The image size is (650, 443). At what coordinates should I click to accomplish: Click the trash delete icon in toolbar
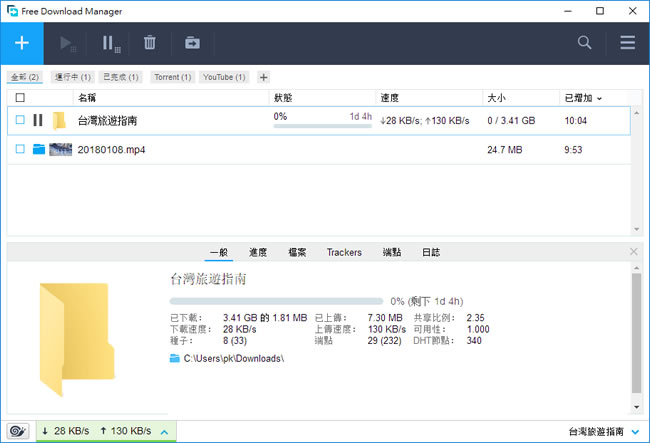tap(150, 43)
